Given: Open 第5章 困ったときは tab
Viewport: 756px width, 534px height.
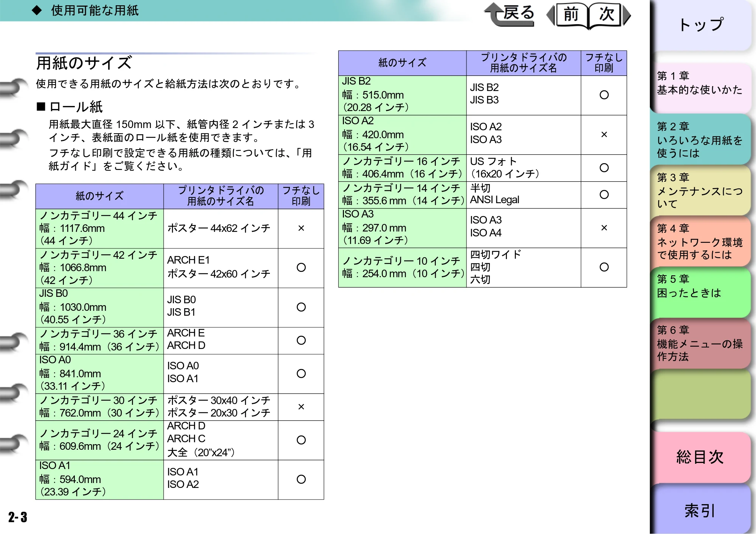Looking at the screenshot, I should (x=701, y=292).
